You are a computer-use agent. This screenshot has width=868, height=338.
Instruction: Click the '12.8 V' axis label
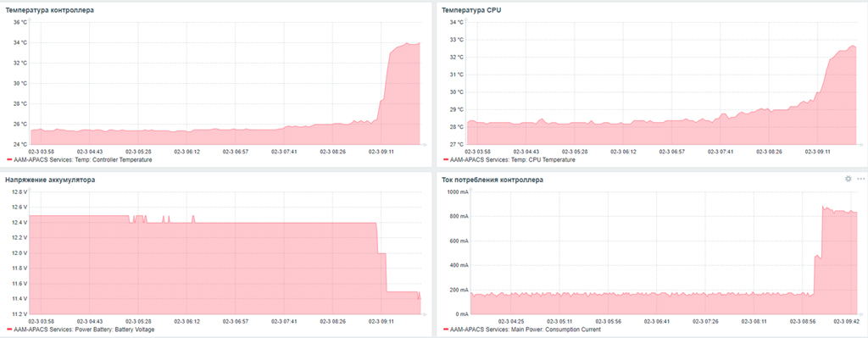click(x=19, y=192)
